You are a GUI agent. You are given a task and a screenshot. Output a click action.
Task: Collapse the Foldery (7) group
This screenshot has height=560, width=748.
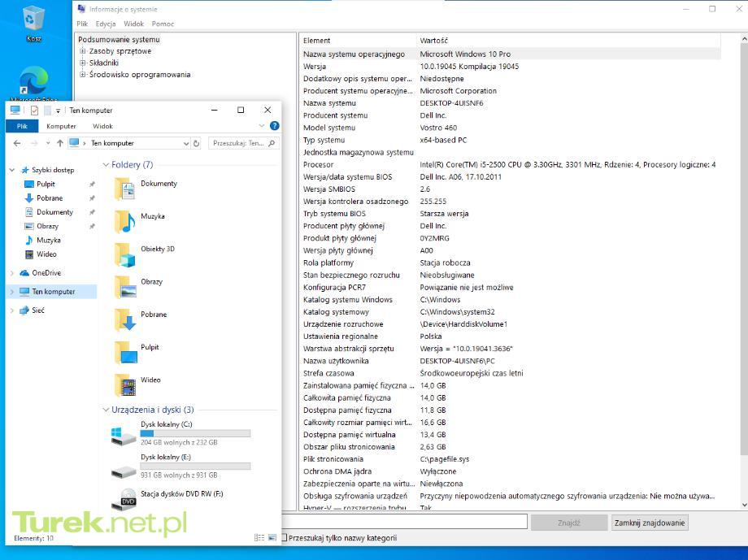pos(106,164)
